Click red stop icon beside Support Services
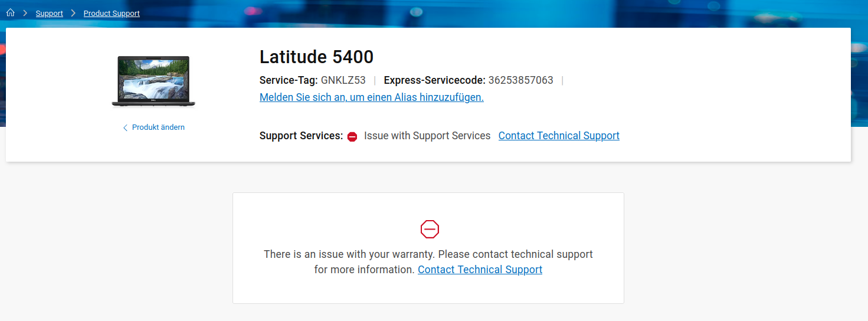The image size is (868, 321). [x=352, y=136]
